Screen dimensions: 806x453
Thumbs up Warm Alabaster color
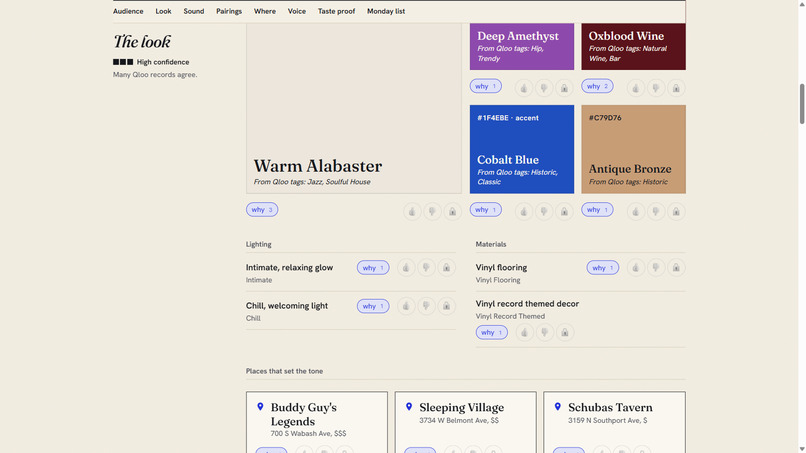click(412, 211)
